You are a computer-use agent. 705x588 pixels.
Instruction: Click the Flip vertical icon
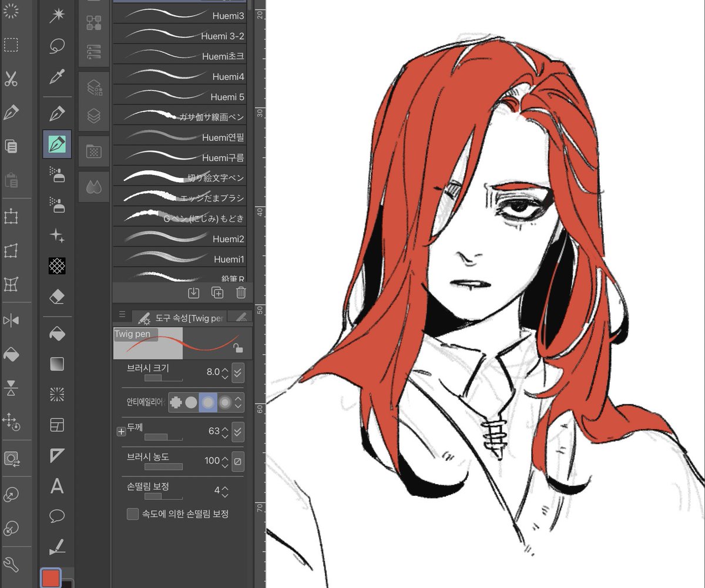[11, 387]
